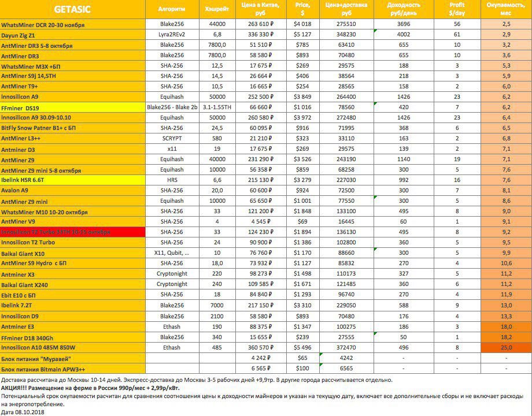
Task: Select the yellow 'Ibelink HSR 6.6T' cell
Action: coord(73,180)
